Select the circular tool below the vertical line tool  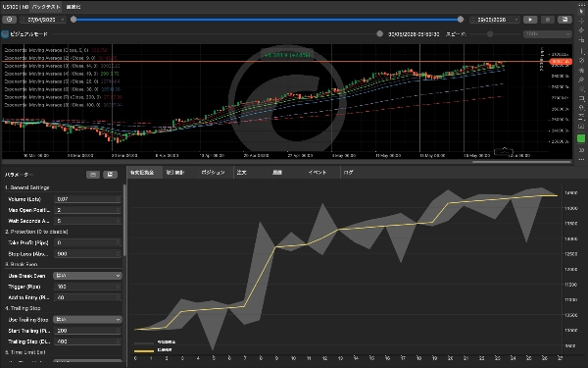pos(581,60)
